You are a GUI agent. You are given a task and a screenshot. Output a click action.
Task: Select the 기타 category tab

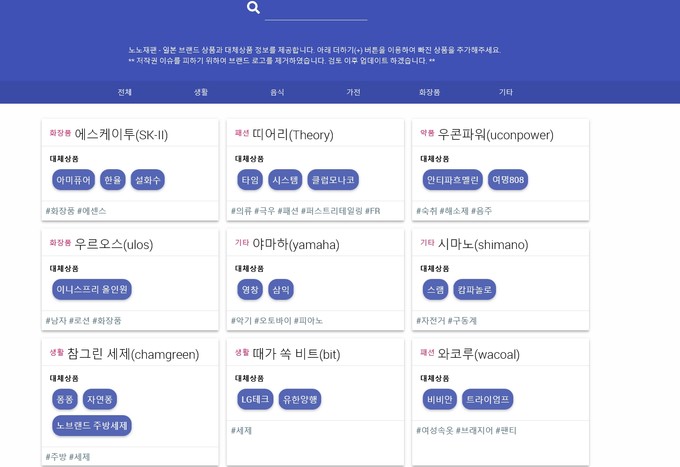tap(506, 92)
